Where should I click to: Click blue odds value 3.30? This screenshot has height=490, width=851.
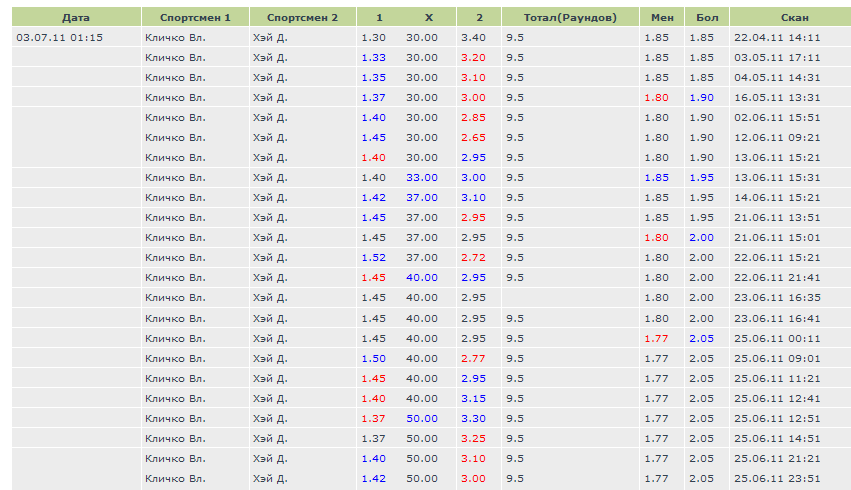point(473,419)
